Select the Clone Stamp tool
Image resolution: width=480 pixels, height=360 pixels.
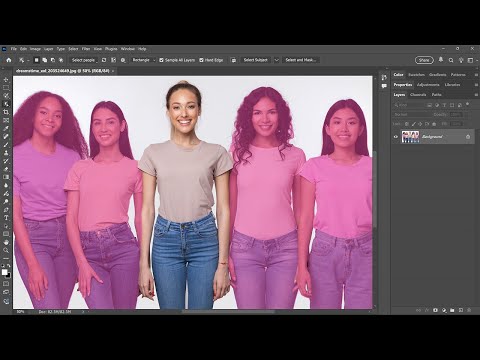[6, 153]
